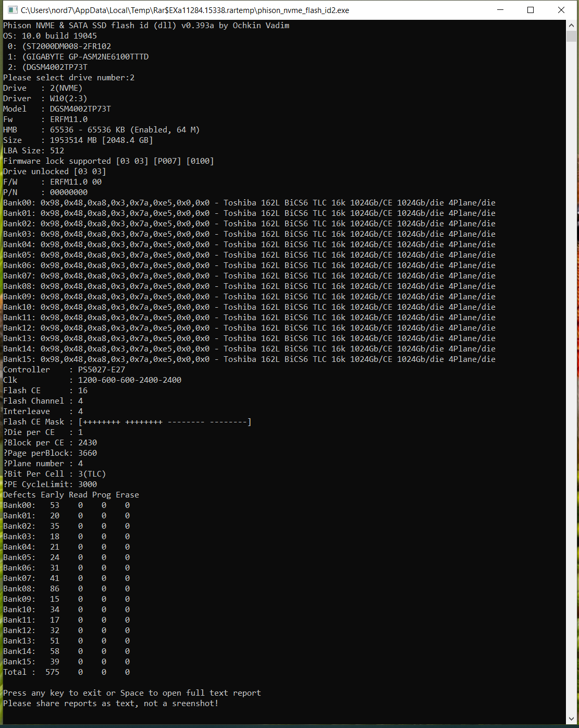Click the 'Interleave : 4' line
Image resolution: width=579 pixels, height=728 pixels.
43,411
